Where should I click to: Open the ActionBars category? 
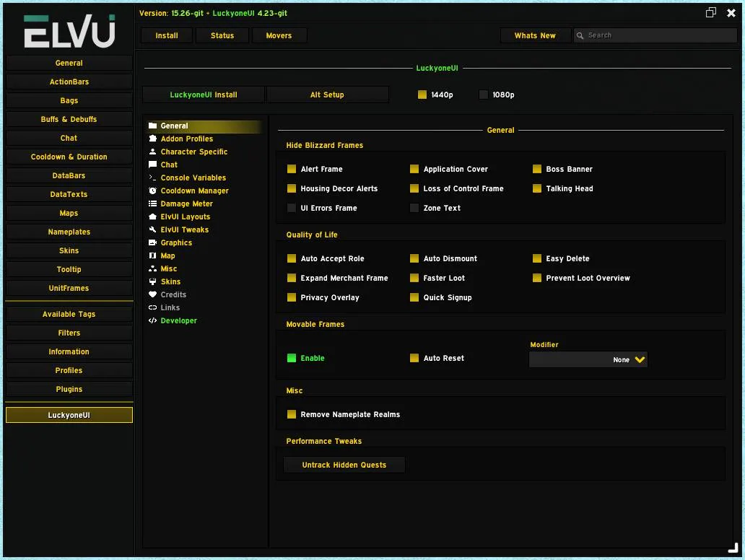coord(69,82)
